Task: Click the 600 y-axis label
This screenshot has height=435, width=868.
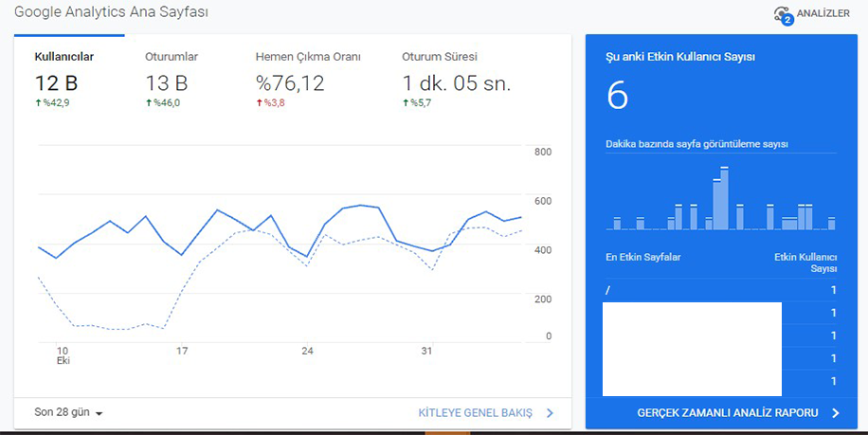Action: tap(543, 201)
